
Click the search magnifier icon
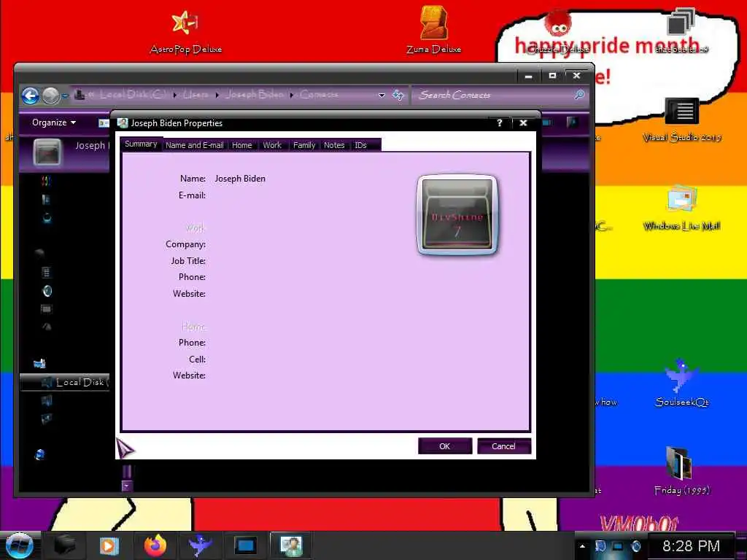pos(579,95)
